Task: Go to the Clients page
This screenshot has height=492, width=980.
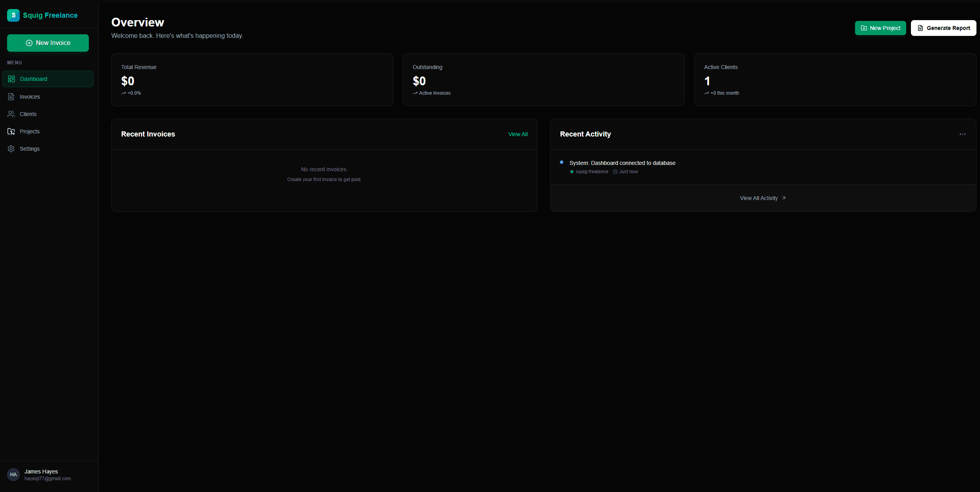Action: point(28,114)
